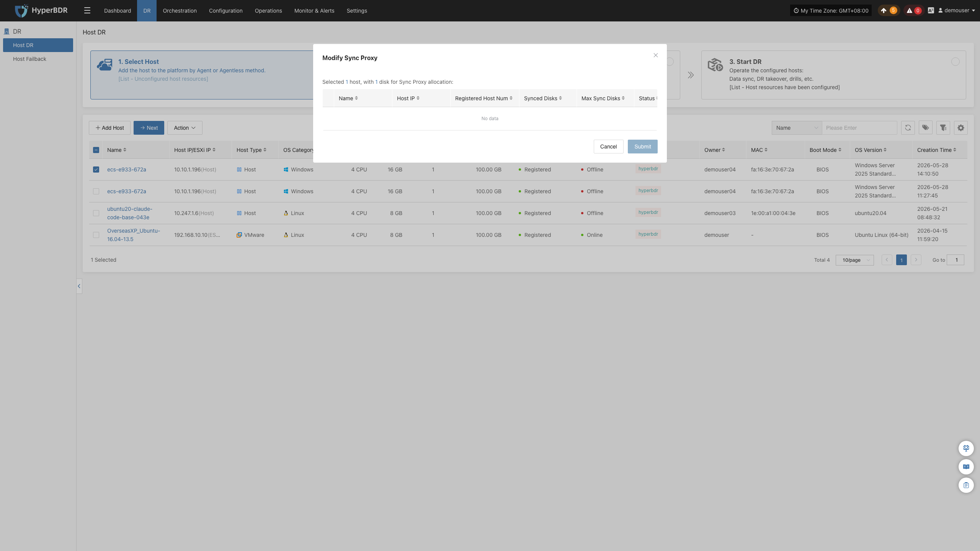The height and width of the screenshot is (551, 980).
Task: Close the Modify Sync Proxy dialog
Action: coord(656,55)
